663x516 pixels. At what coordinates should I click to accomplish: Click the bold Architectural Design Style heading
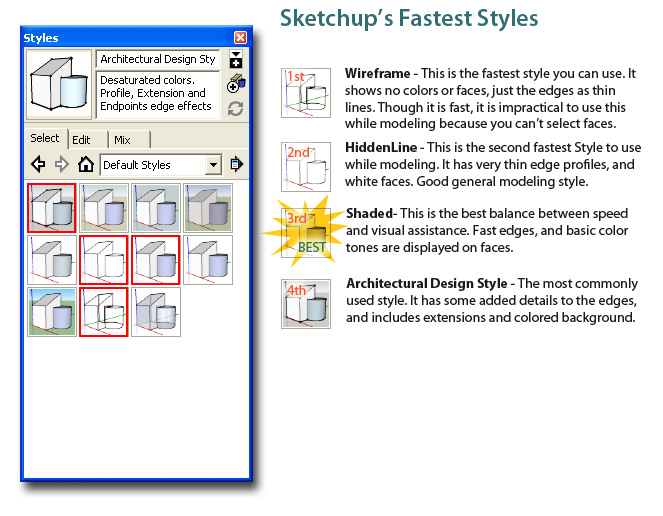point(427,283)
